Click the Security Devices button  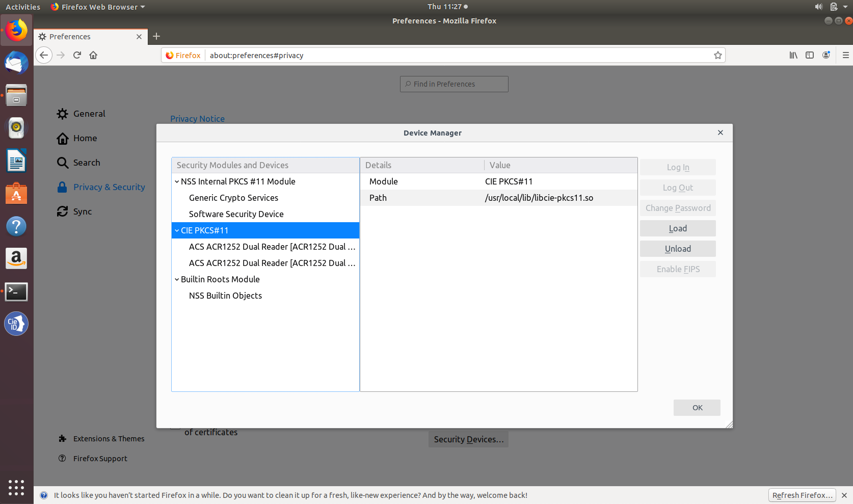pyautogui.click(x=468, y=439)
